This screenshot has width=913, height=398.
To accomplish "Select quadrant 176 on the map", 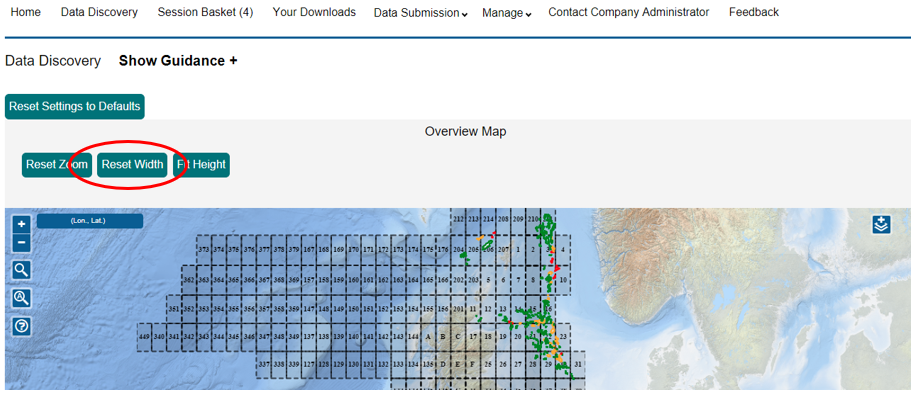I will click(443, 250).
